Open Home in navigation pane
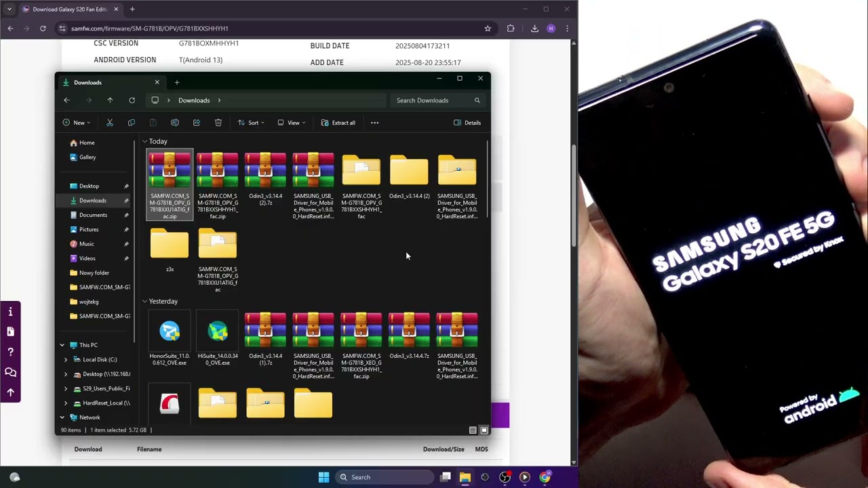The image size is (868, 488). 87,143
